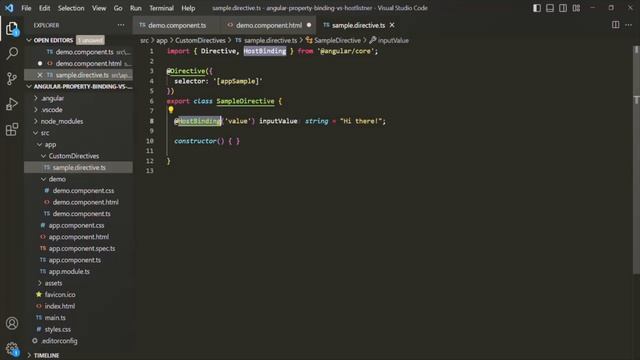Image resolution: width=640 pixels, height=360 pixels.
Task: Open editor More Actions ellipsis
Action: pyautogui.click(x=629, y=25)
